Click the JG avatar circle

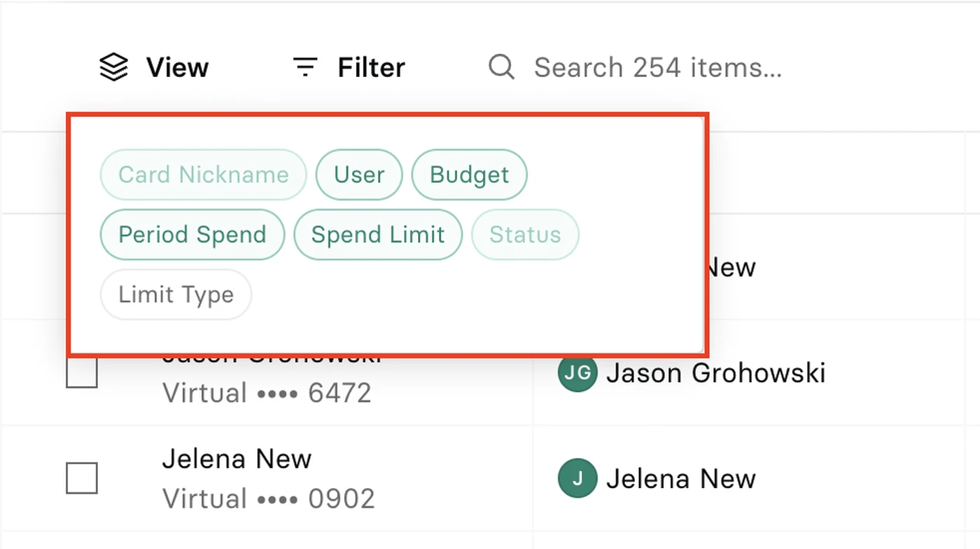tap(577, 373)
